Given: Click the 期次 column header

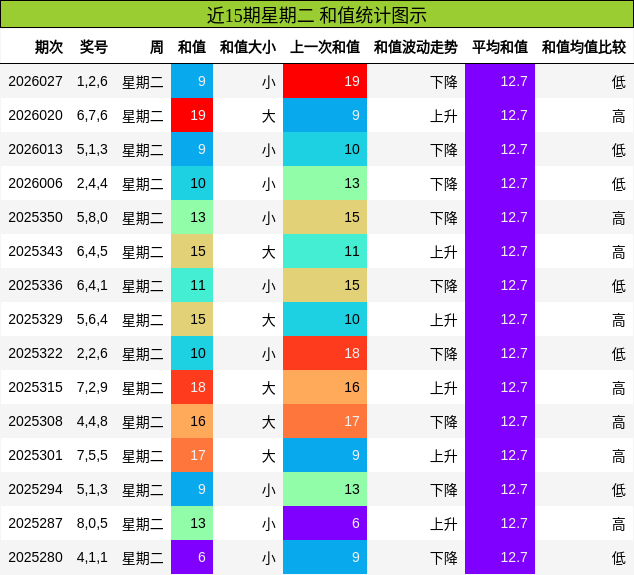Looking at the screenshot, I should (49, 47).
